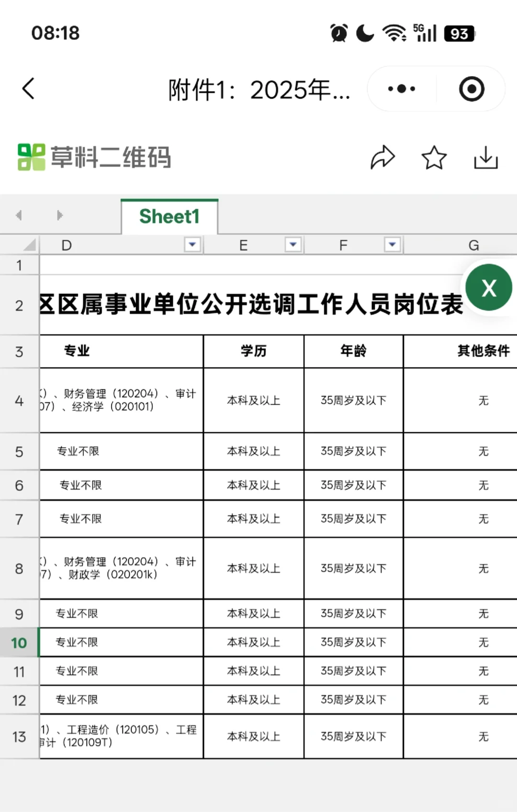
Task: Go to previous sheet with left arrow
Action: point(19,215)
